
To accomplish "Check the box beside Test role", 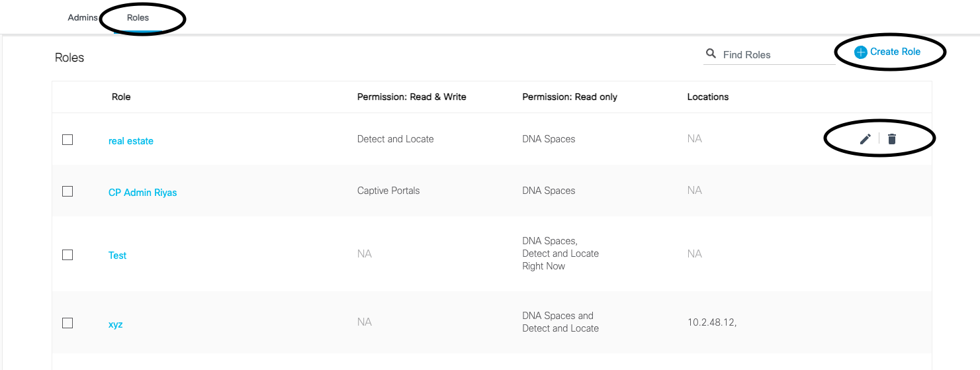I will point(67,255).
